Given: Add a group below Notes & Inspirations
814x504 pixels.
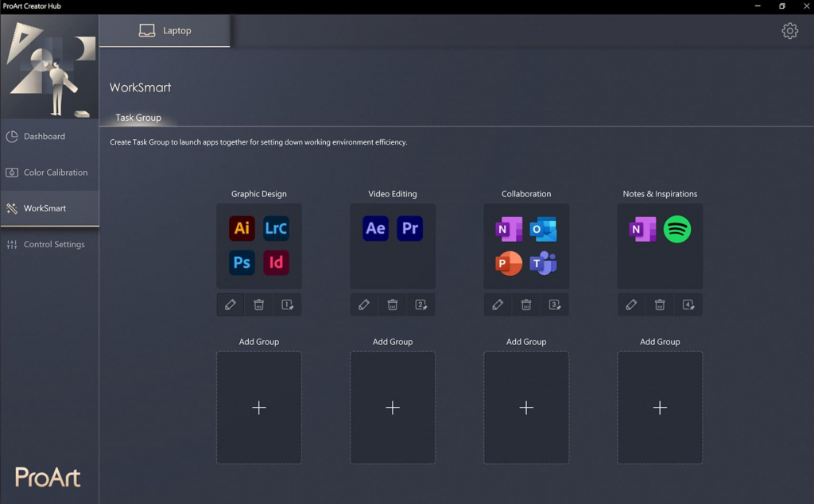Looking at the screenshot, I should [660, 408].
